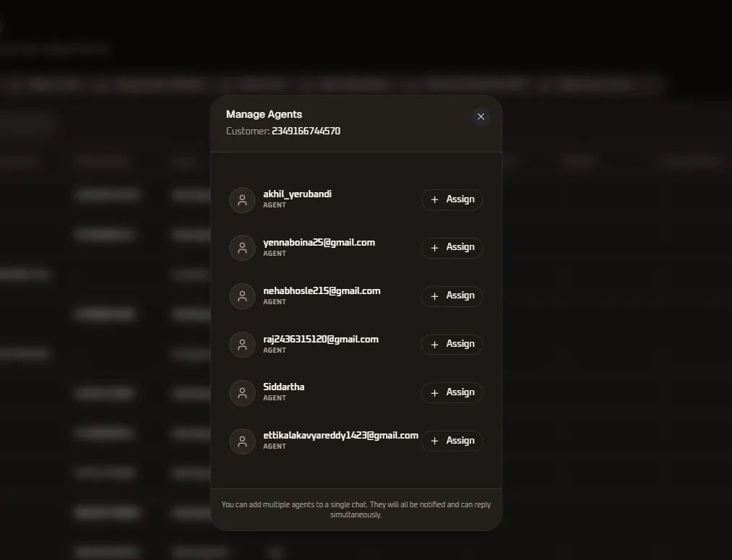The width and height of the screenshot is (732, 560).
Task: Close the Manage Agents dialog
Action: pos(481,116)
